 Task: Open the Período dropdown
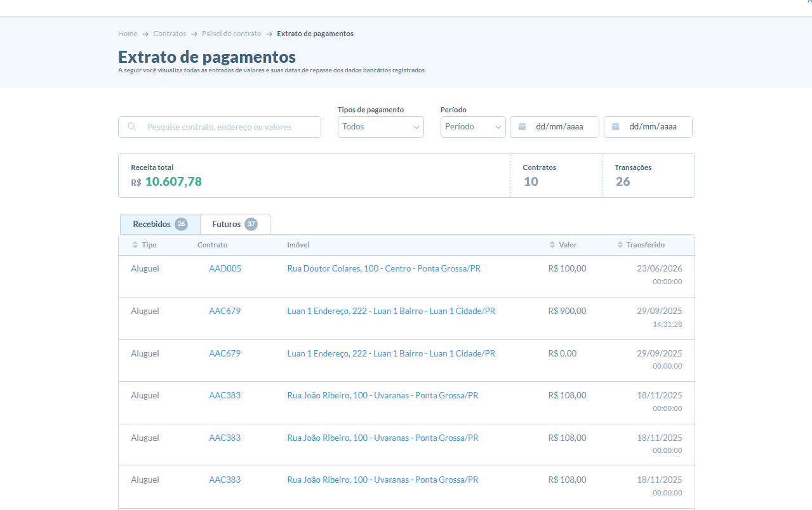pos(473,127)
